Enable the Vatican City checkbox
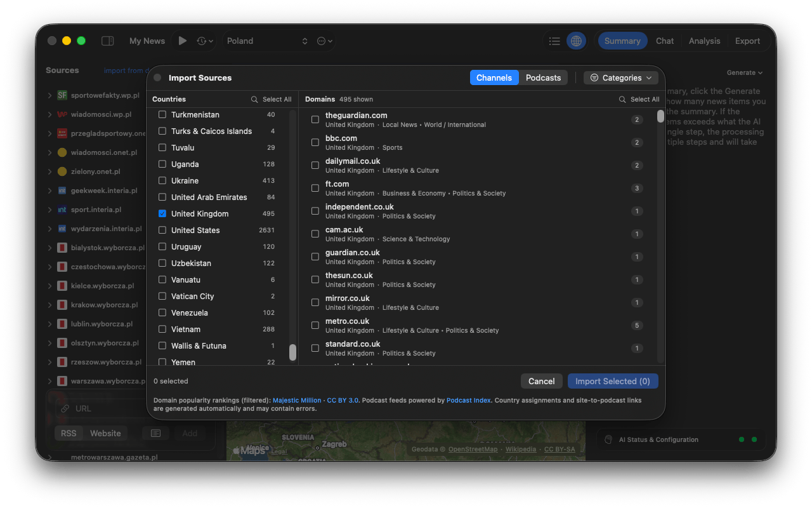This screenshot has height=508, width=812. 162,297
